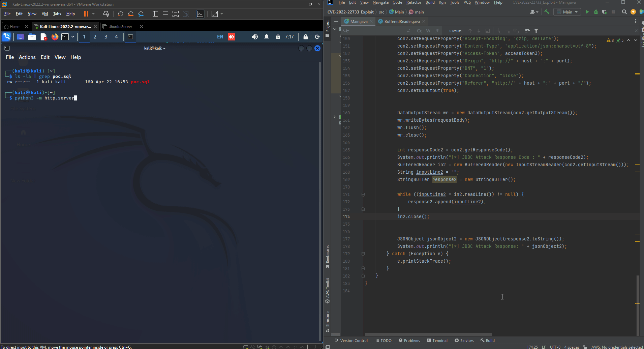Open IntelliJ code-with-me user dropdown
The width and height of the screenshot is (644, 349).
pyautogui.click(x=534, y=12)
